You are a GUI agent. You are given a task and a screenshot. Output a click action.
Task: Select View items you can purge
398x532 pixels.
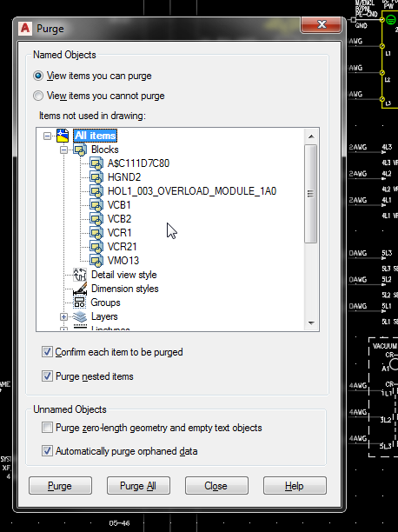click(38, 76)
